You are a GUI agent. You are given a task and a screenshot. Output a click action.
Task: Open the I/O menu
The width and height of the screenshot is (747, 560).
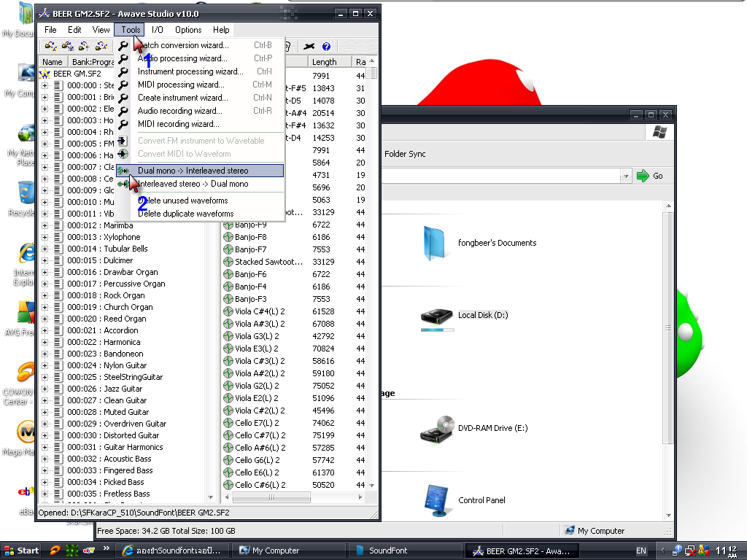(x=158, y=29)
